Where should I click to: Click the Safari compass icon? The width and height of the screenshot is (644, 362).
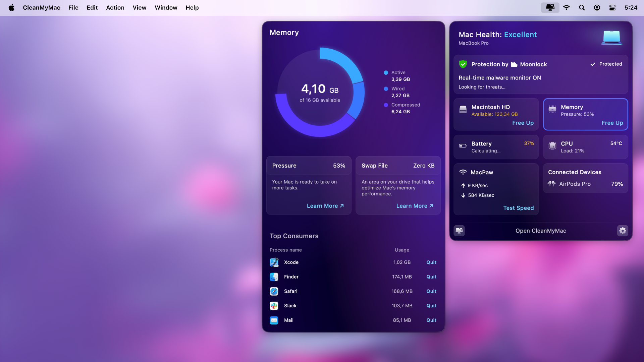(x=274, y=291)
